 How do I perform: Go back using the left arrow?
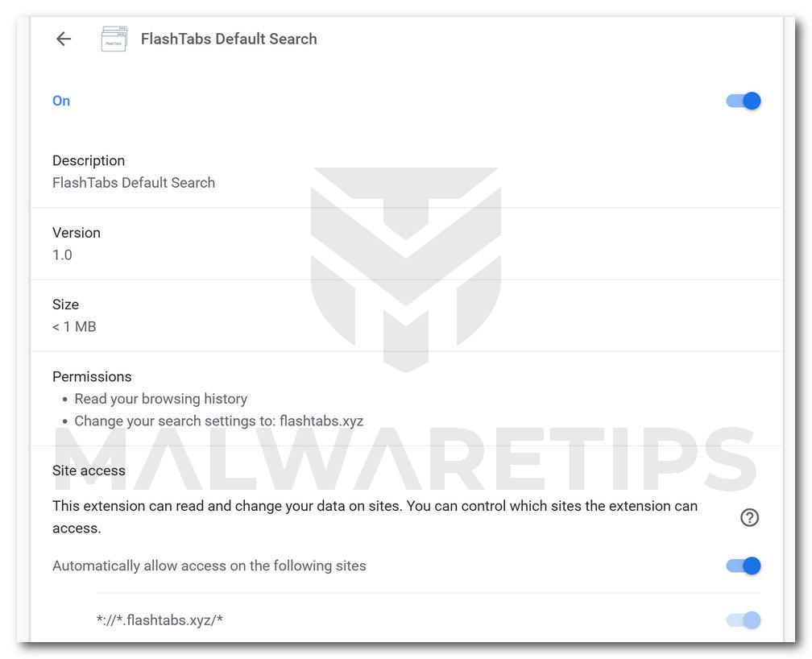pyautogui.click(x=64, y=39)
